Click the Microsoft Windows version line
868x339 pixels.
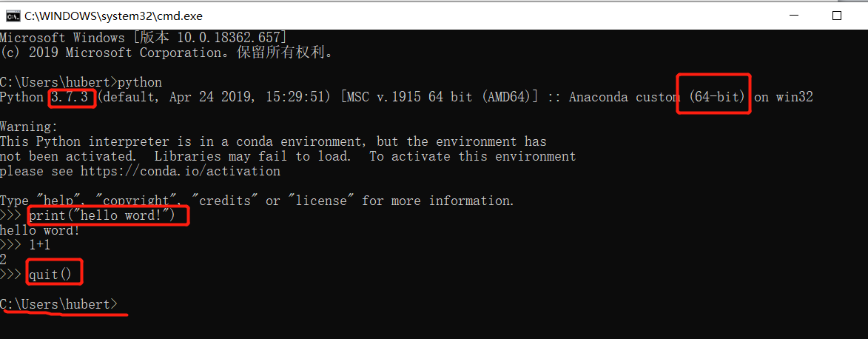144,38
